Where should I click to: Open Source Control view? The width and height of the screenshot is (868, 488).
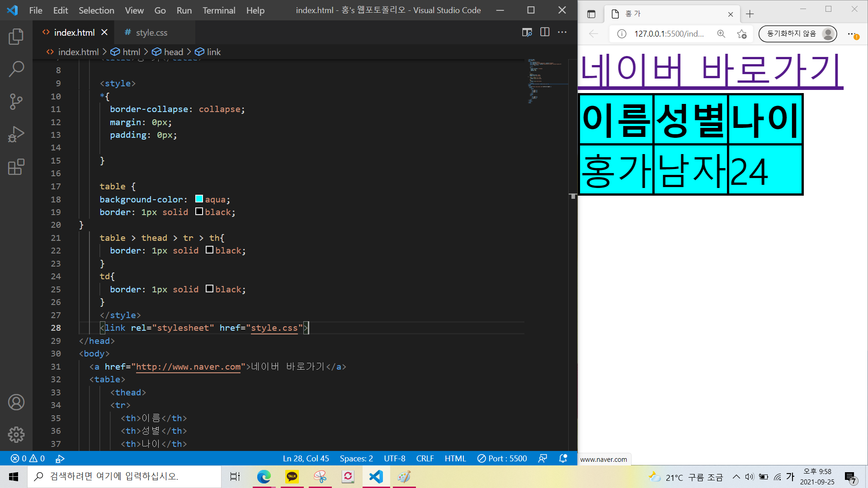pyautogui.click(x=16, y=102)
